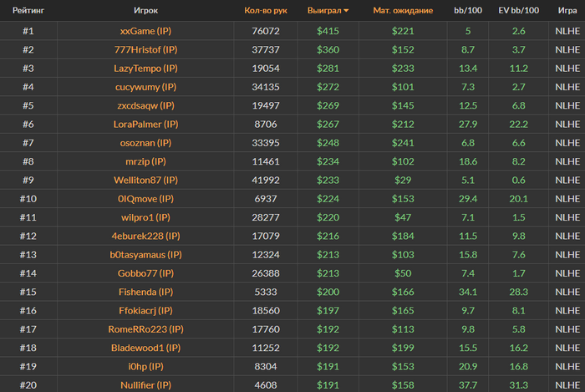This screenshot has width=585, height=392.
Task: Click 4eburek228 (IP) player name
Action: click(x=145, y=236)
